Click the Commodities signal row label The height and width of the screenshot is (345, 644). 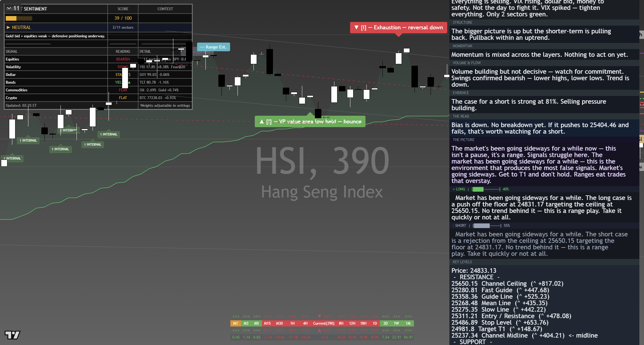pyautogui.click(x=16, y=90)
